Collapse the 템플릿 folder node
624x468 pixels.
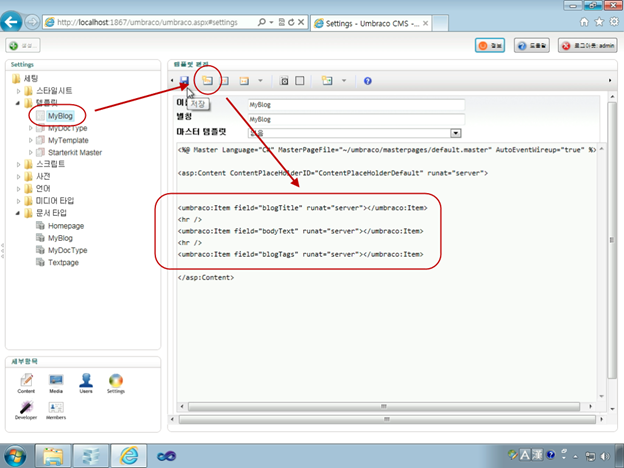(18, 103)
